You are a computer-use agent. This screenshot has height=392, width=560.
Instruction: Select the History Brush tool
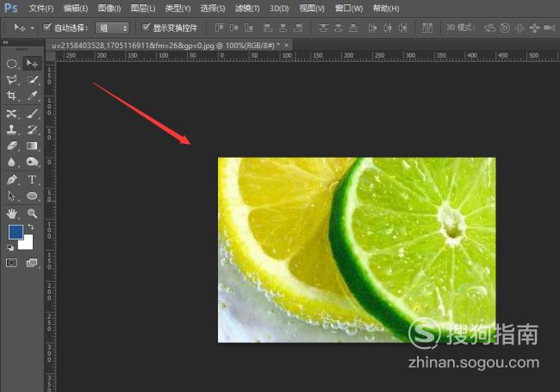click(x=32, y=129)
